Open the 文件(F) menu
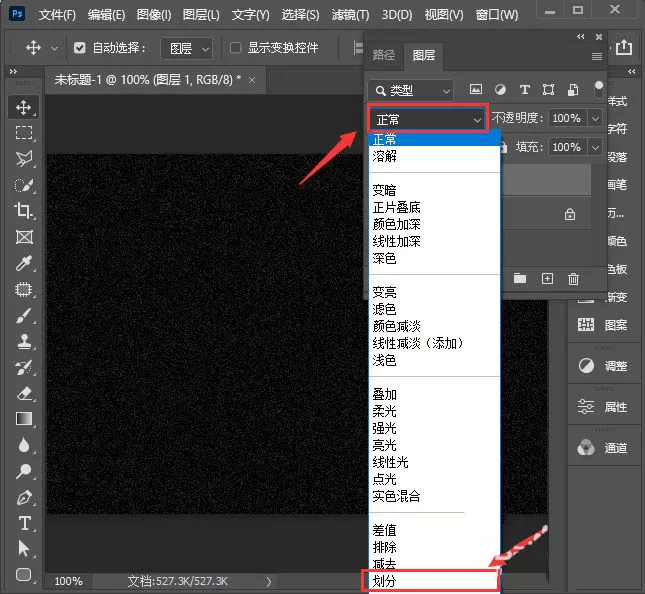This screenshot has width=645, height=594. [x=57, y=15]
